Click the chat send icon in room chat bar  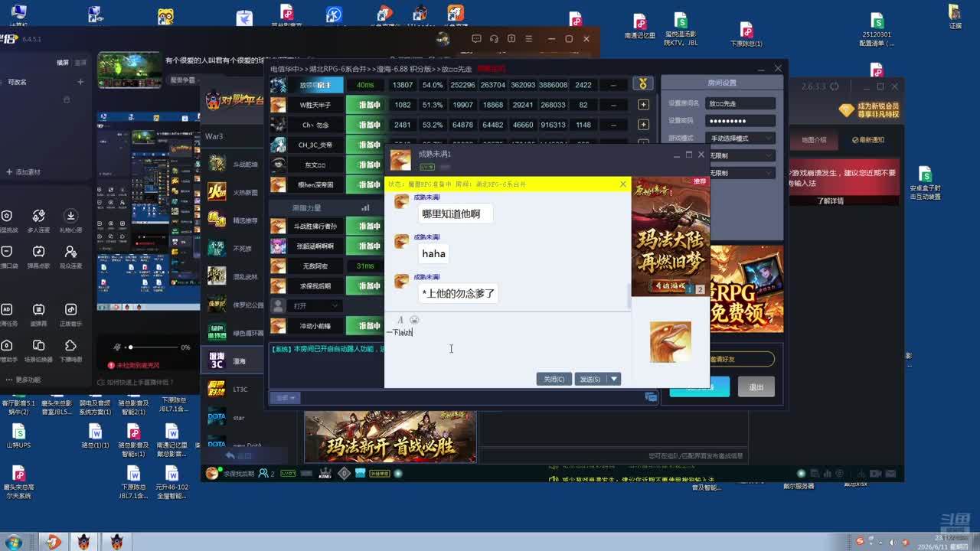(x=651, y=397)
